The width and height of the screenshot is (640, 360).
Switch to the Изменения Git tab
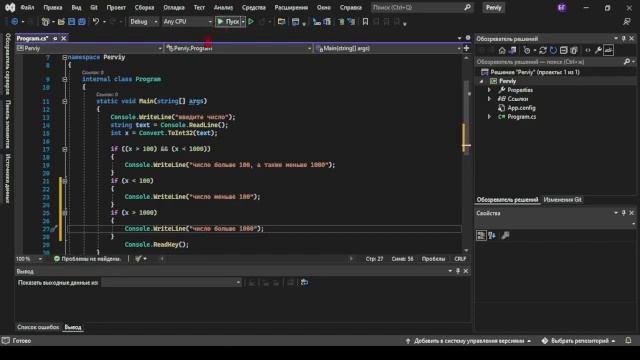562,200
